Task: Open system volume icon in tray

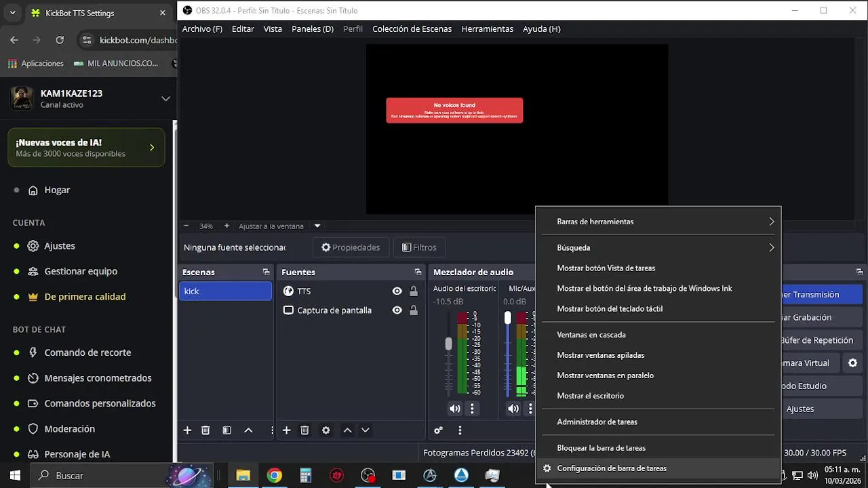Action: click(x=812, y=476)
